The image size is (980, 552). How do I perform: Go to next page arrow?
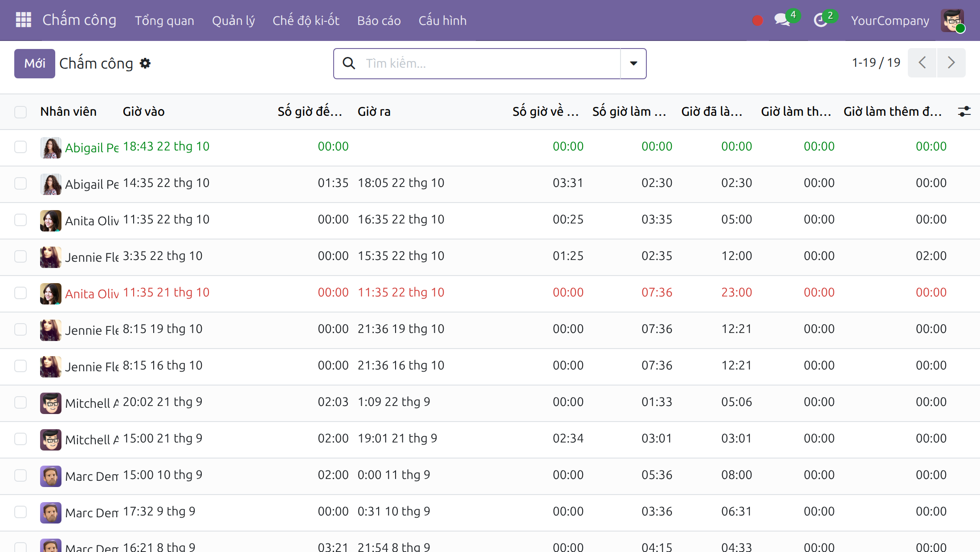pyautogui.click(x=951, y=63)
